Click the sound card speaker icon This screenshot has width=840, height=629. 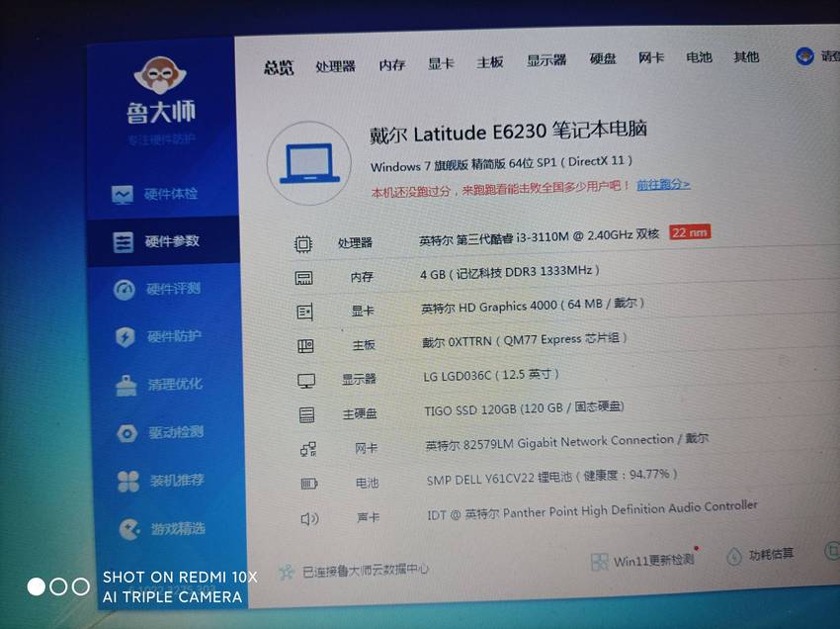tap(309, 518)
